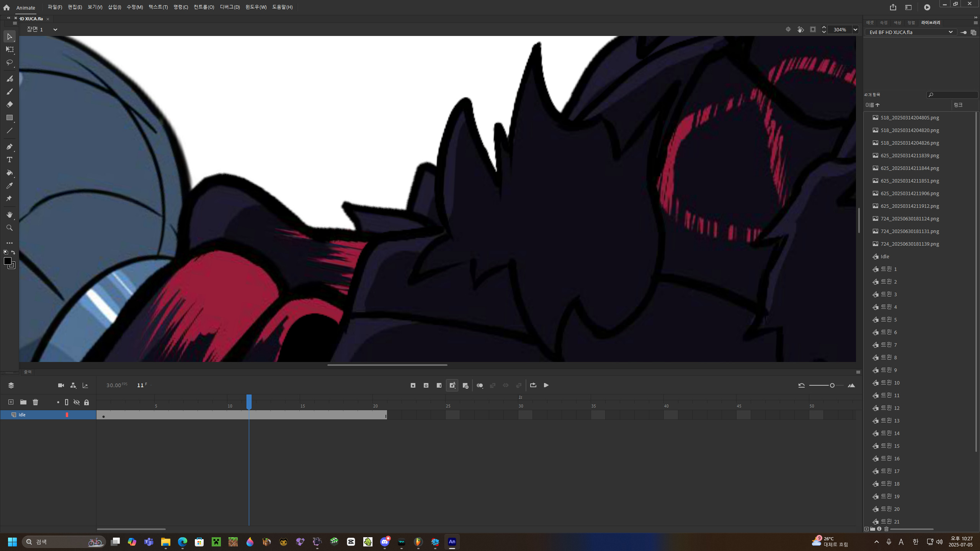Viewport: 980px width, 551px height.
Task: Switch to the 속성 panel tab
Action: click(883, 23)
